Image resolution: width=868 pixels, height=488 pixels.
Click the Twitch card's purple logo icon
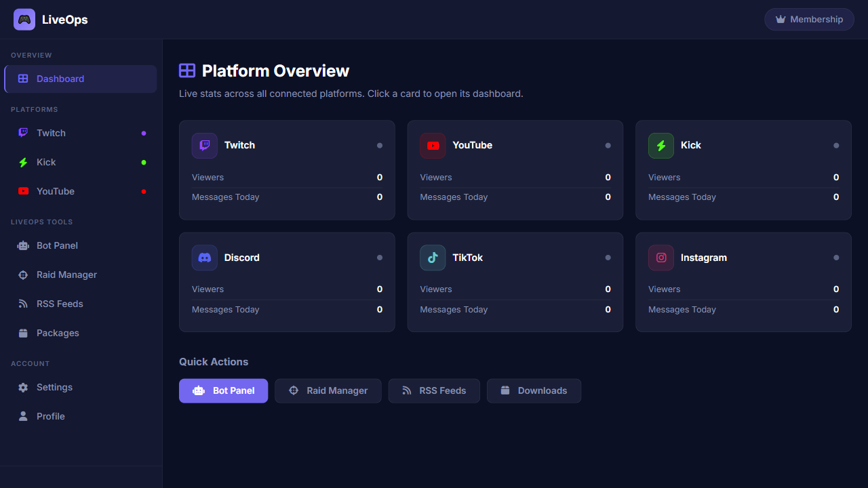point(205,146)
